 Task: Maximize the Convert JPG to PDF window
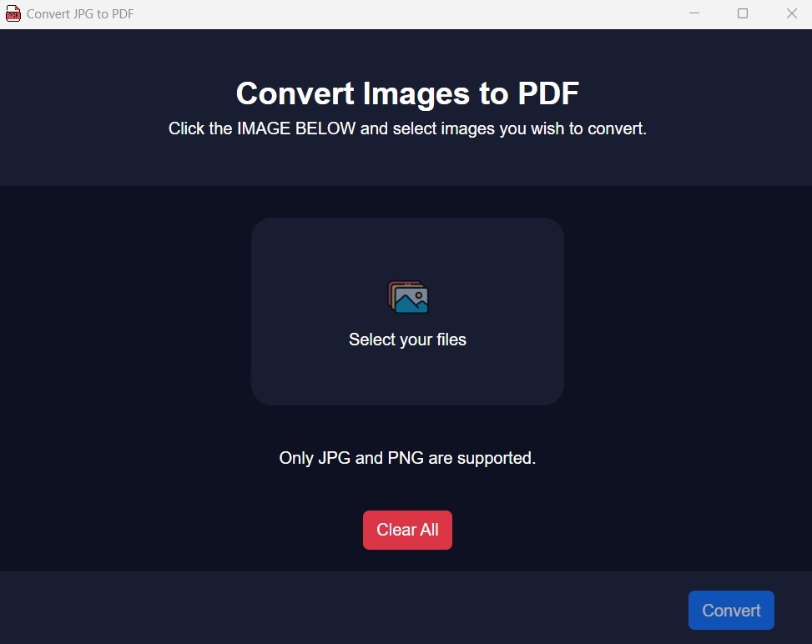(743, 13)
